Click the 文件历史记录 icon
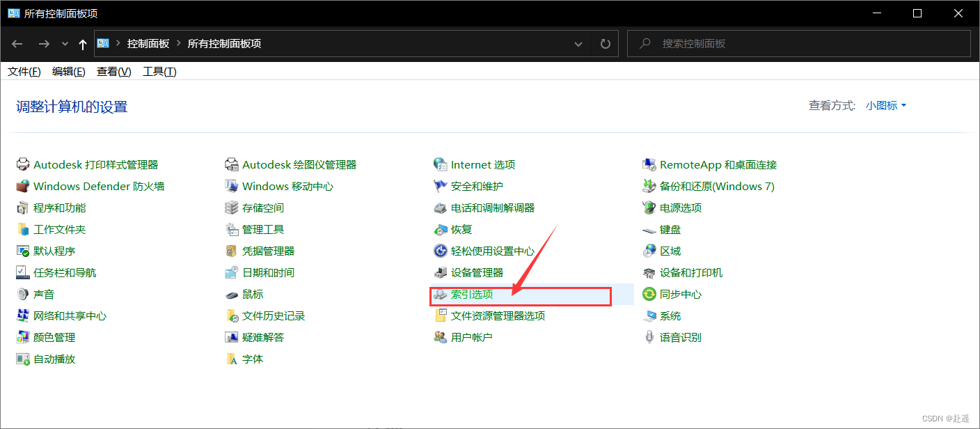 pyautogui.click(x=232, y=316)
